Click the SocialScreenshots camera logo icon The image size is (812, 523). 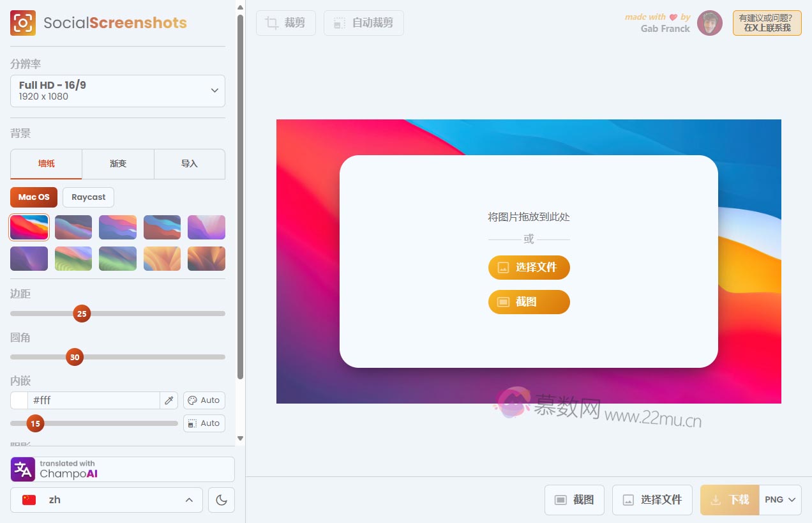(x=23, y=23)
